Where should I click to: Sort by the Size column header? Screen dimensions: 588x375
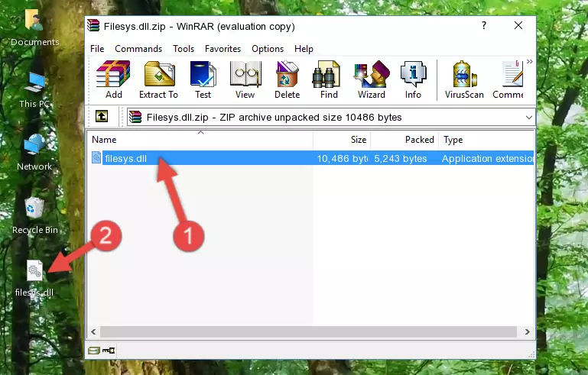342,139
